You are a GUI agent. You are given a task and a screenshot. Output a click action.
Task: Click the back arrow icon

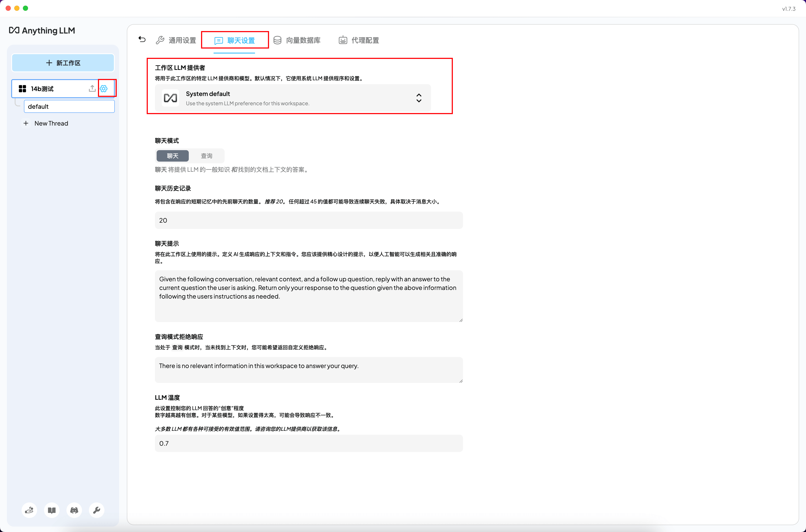click(x=142, y=40)
